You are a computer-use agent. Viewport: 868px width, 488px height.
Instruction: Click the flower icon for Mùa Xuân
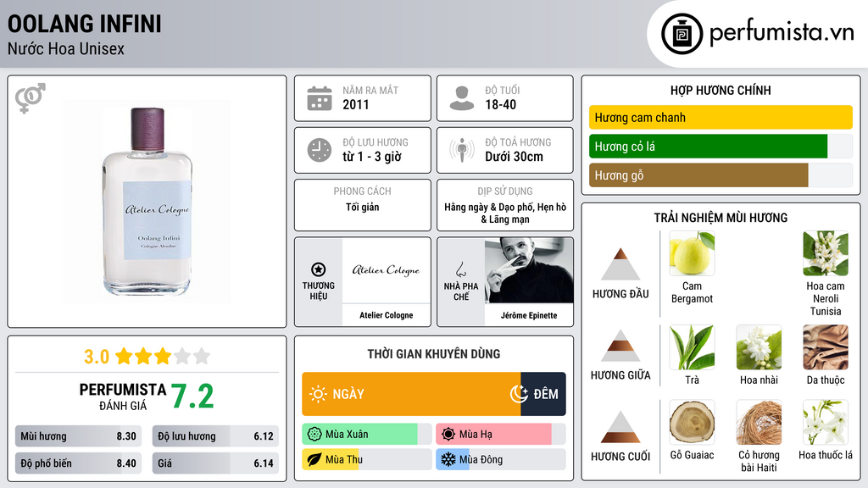click(314, 435)
